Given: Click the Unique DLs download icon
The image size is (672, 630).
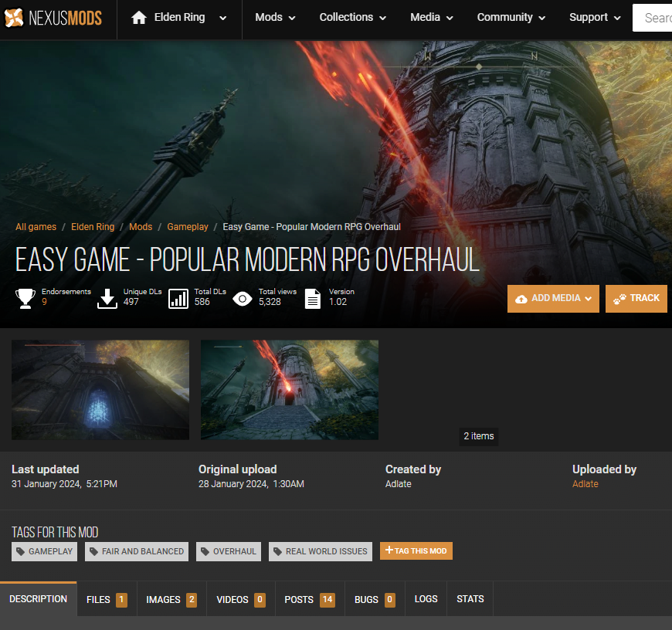Looking at the screenshot, I should point(107,299).
